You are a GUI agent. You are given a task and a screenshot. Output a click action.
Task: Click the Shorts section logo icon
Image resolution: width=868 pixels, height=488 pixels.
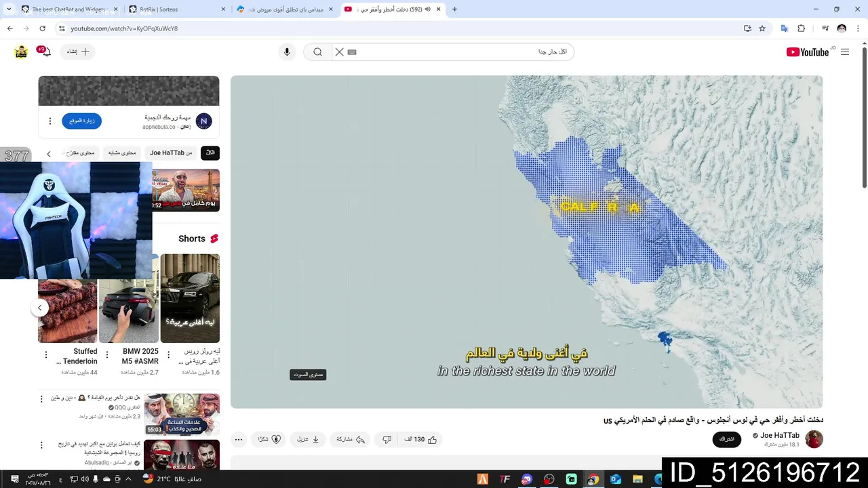214,239
